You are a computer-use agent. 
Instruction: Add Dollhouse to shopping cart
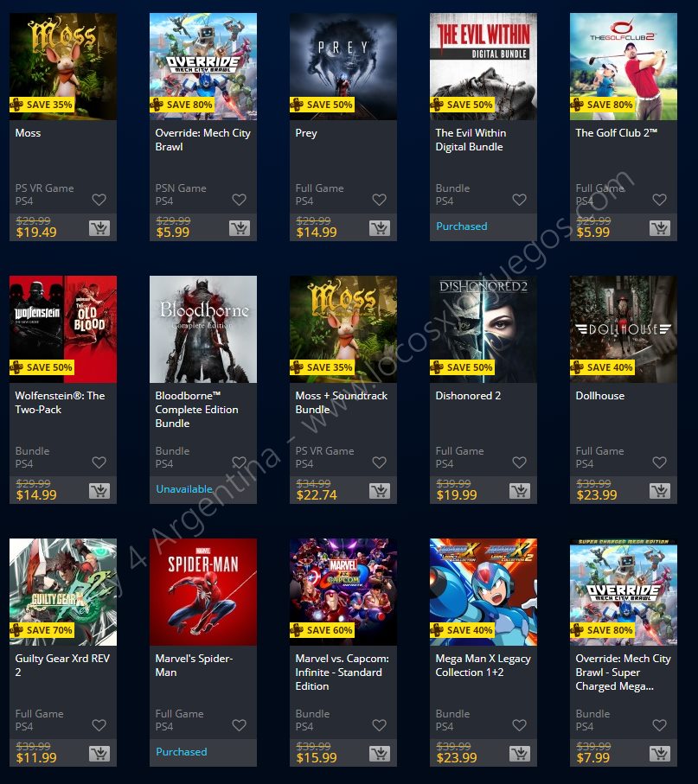(x=660, y=491)
